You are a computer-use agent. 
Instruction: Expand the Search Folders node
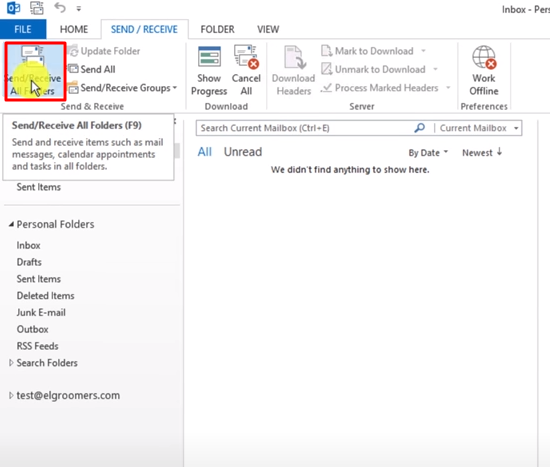11,363
